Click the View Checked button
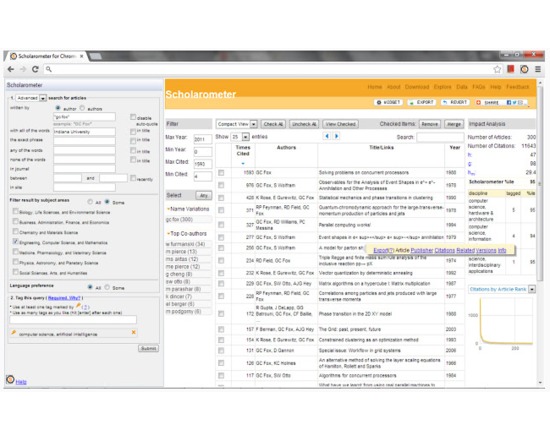The image size is (550, 440). click(x=340, y=124)
